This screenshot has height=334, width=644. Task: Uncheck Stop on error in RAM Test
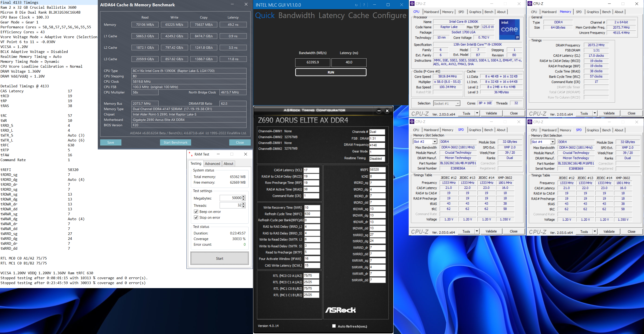coord(196,217)
